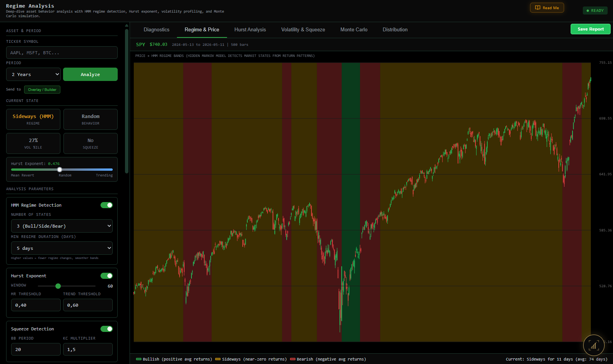Toggle the Hurst Exponent switch
This screenshot has height=364, width=613.
(107, 276)
